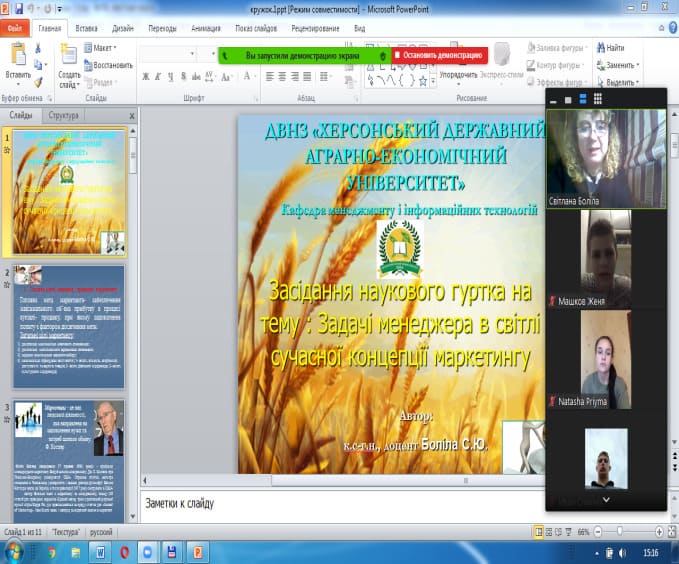Click the Copy icon in the clipboard group
Screen dimensions: 679x564
coord(38,65)
